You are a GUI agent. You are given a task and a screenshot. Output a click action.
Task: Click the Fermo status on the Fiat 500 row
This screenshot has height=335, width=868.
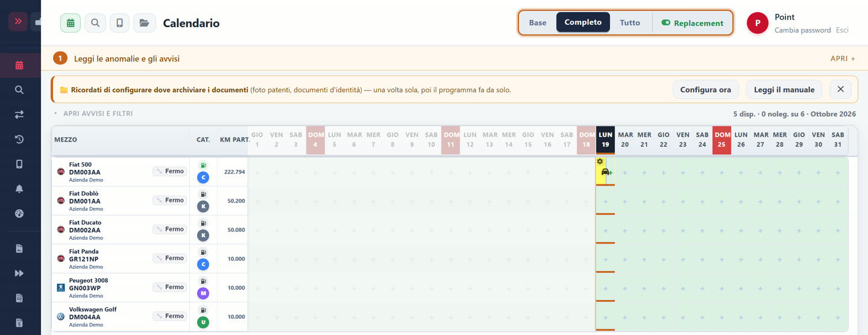(169, 172)
